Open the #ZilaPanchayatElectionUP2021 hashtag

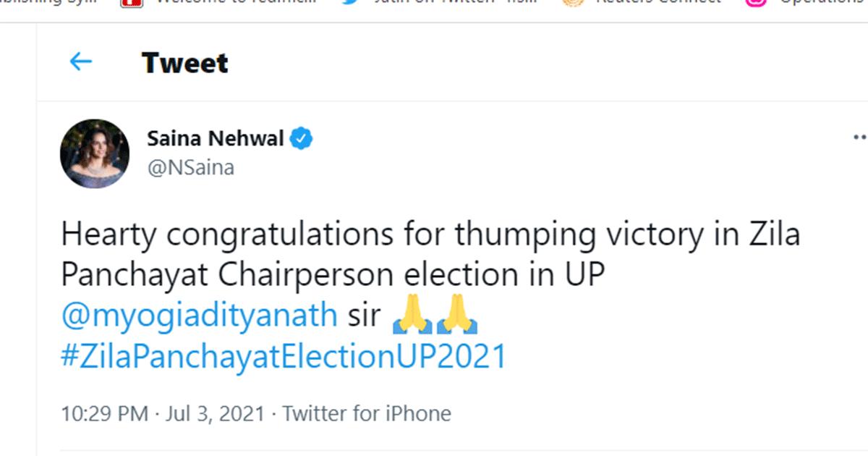(284, 358)
